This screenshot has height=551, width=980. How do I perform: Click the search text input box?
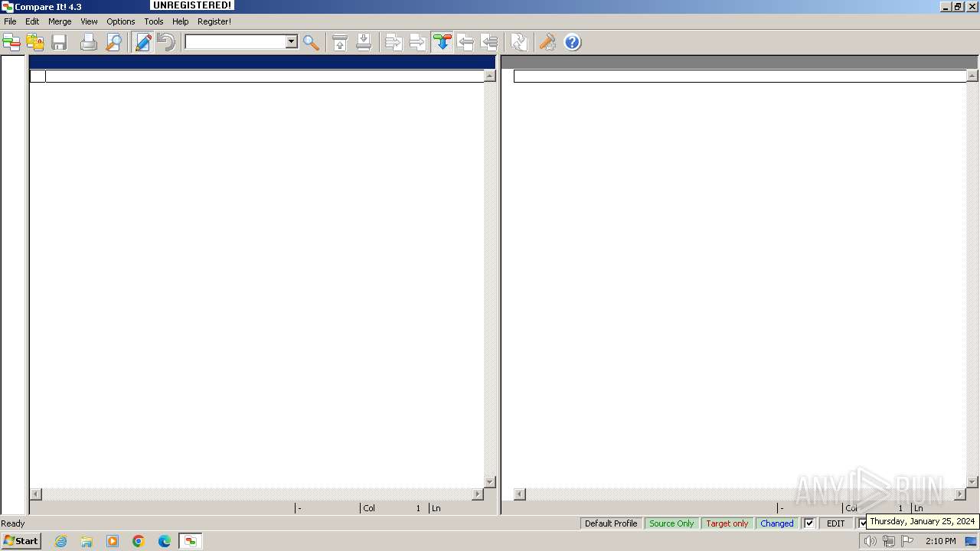click(235, 42)
